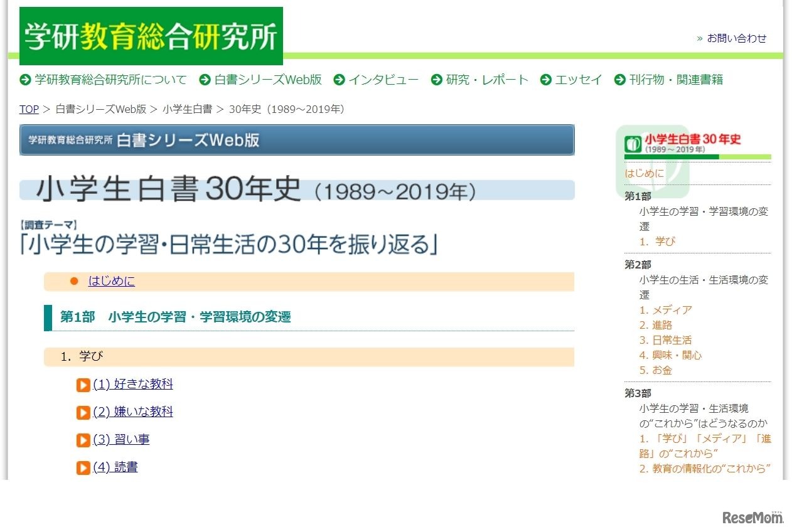This screenshot has height=532, width=792.
Task: Click the 学研教育総合研究所 green logo banner
Action: 151,36
